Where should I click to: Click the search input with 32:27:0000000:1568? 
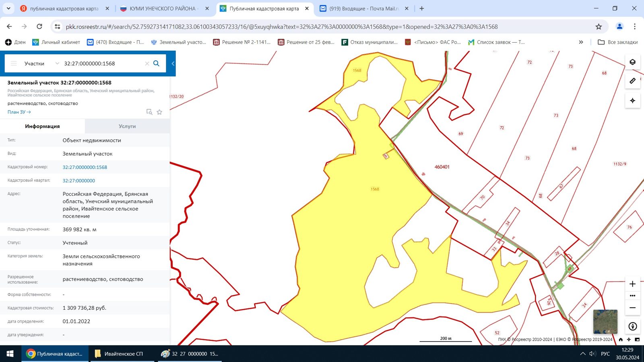[x=102, y=64]
